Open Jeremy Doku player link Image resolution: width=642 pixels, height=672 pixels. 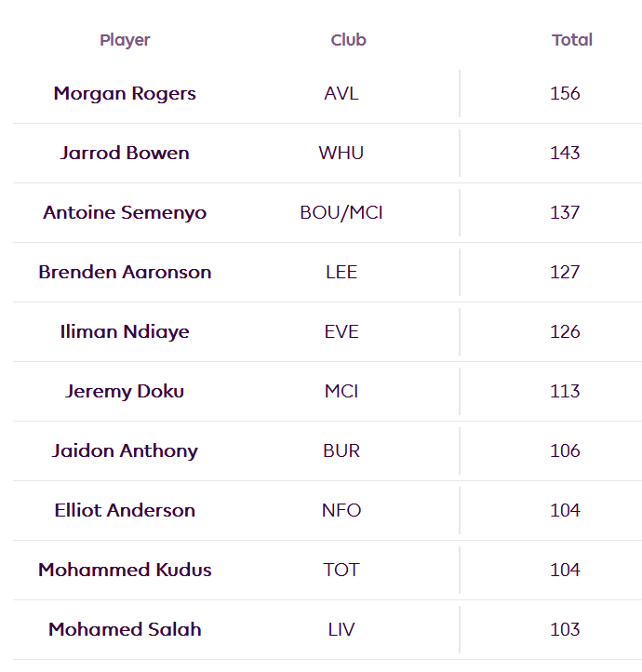tap(125, 391)
